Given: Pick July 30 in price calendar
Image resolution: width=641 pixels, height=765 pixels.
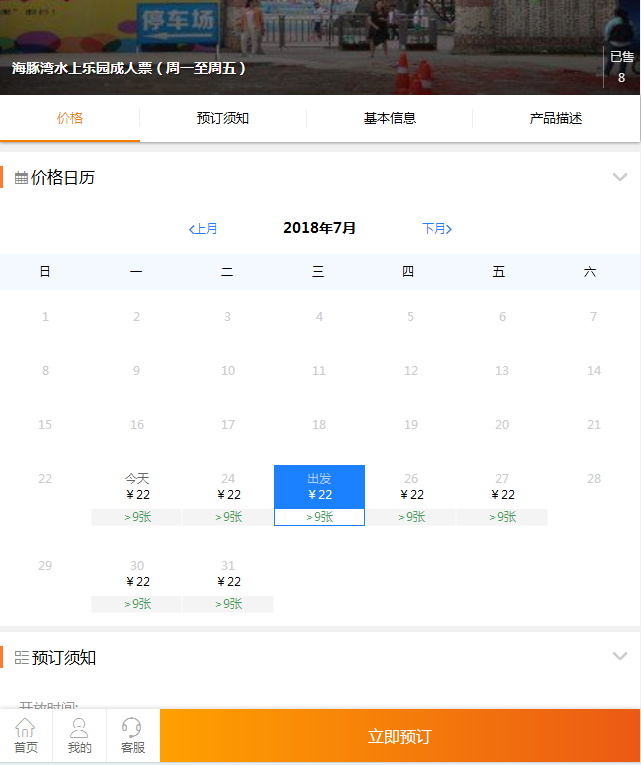Looking at the screenshot, I should (137, 583).
